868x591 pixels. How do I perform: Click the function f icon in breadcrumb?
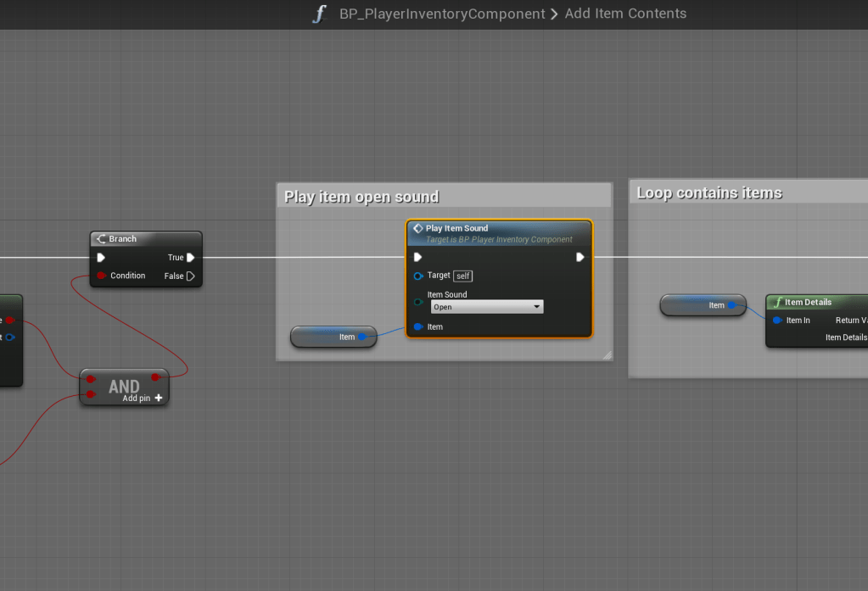319,14
